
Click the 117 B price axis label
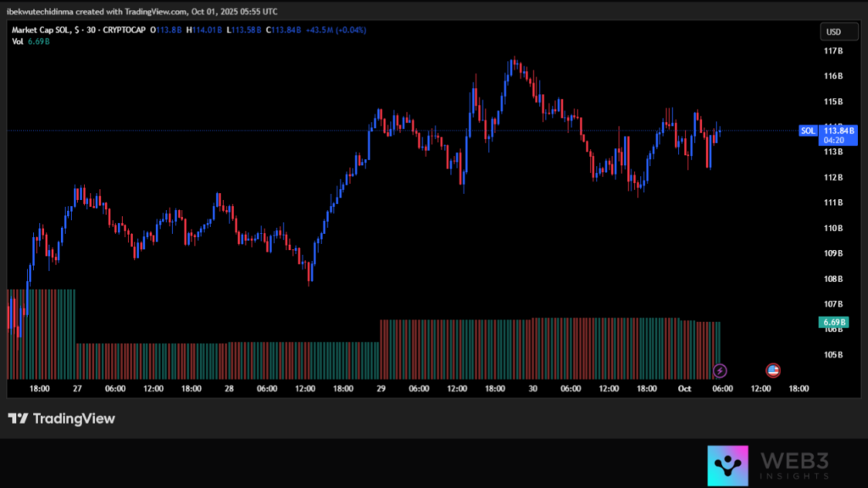pyautogui.click(x=833, y=51)
